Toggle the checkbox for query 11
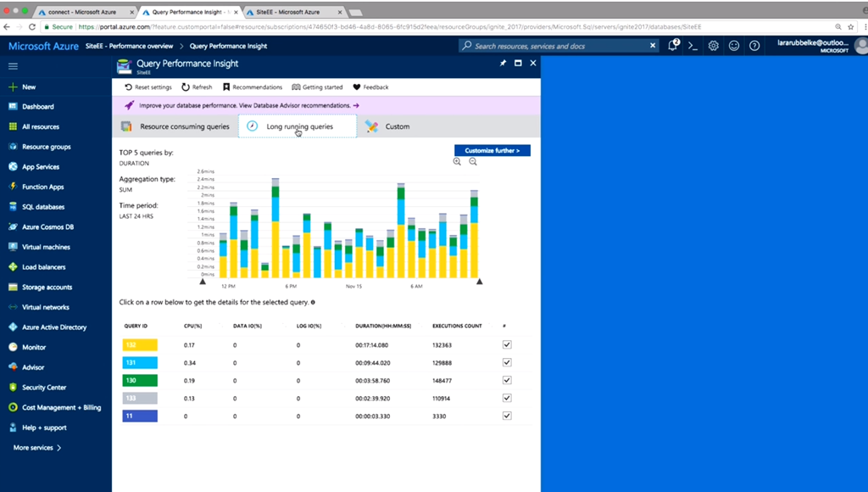The width and height of the screenshot is (868, 492). pyautogui.click(x=507, y=416)
